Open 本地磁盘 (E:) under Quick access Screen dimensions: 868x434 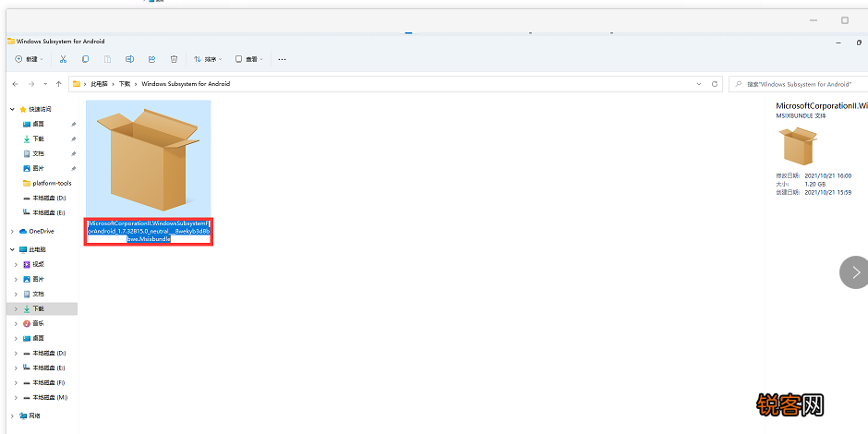pos(49,212)
